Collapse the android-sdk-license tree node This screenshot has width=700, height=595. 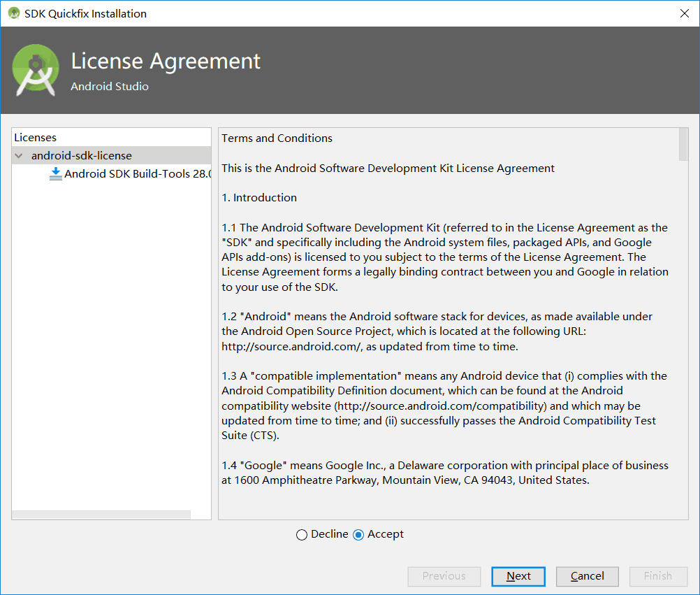pos(19,155)
